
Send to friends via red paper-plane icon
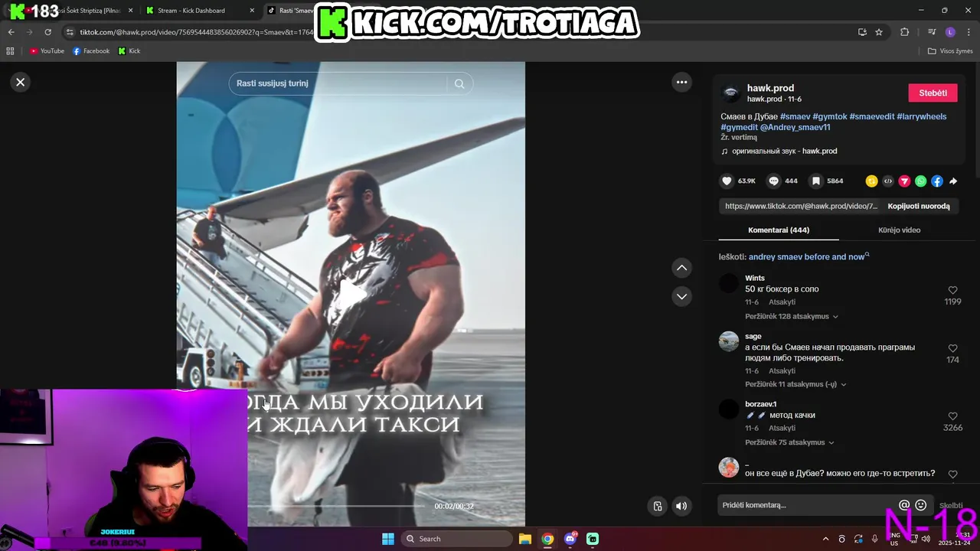[x=904, y=181]
